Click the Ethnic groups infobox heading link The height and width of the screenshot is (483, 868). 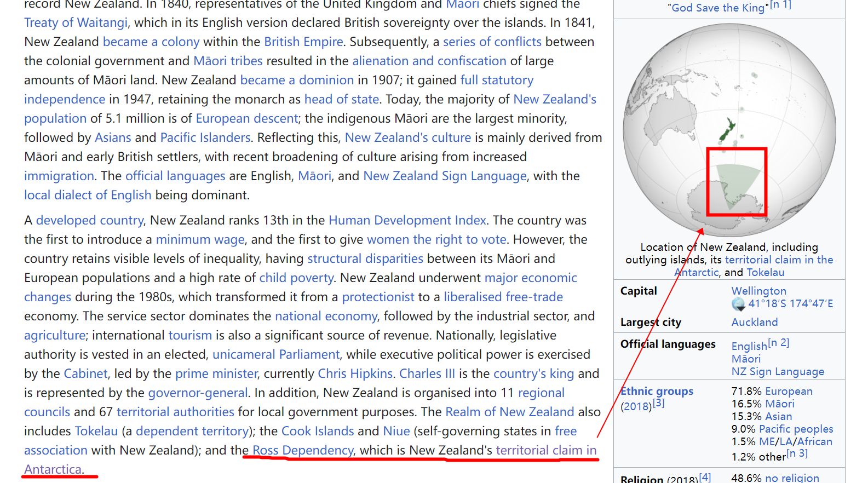tap(657, 391)
